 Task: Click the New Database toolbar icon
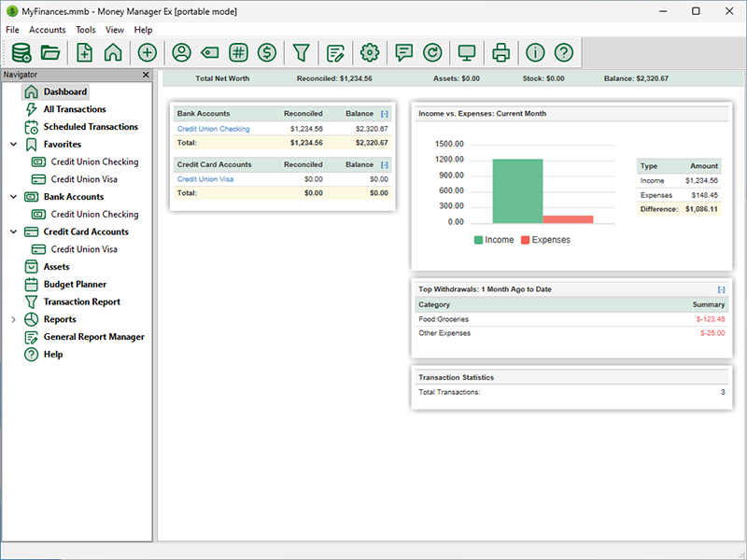click(x=20, y=52)
